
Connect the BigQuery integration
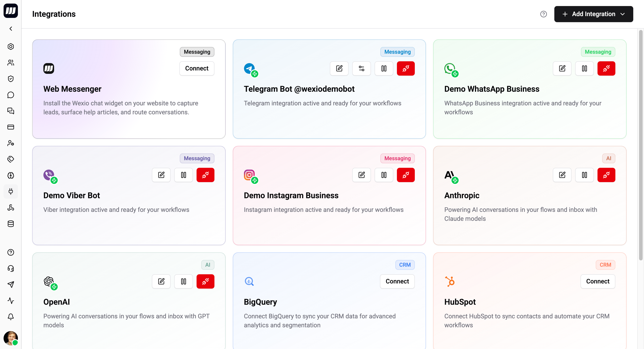click(x=397, y=281)
